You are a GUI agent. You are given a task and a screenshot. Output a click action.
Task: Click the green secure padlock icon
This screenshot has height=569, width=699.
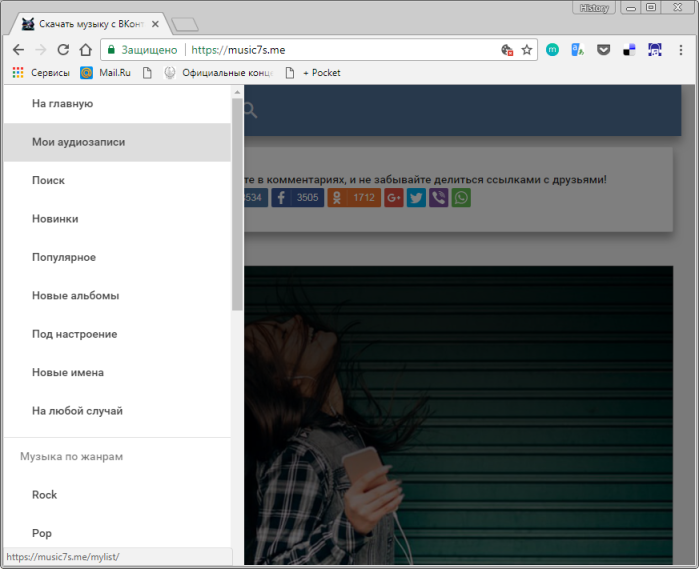(111, 49)
